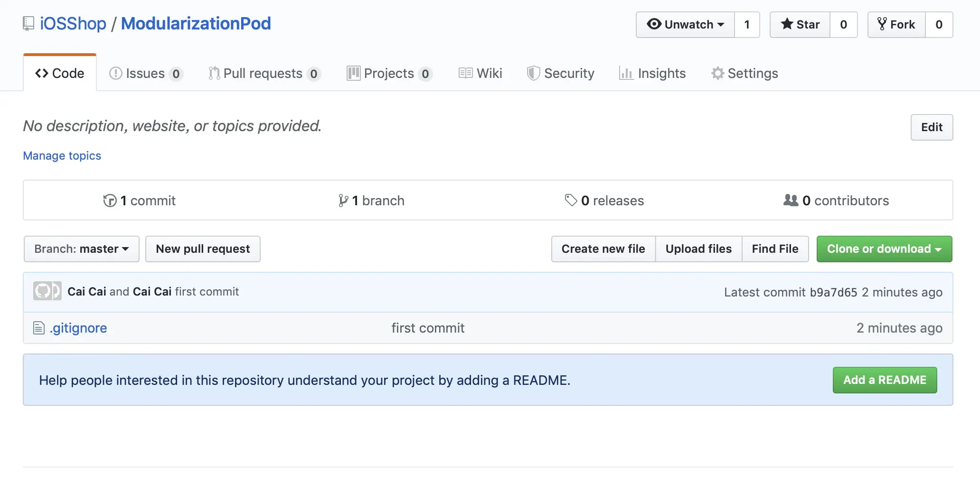Click the watchers count 1
The height and width of the screenshot is (478, 980).
(x=747, y=25)
